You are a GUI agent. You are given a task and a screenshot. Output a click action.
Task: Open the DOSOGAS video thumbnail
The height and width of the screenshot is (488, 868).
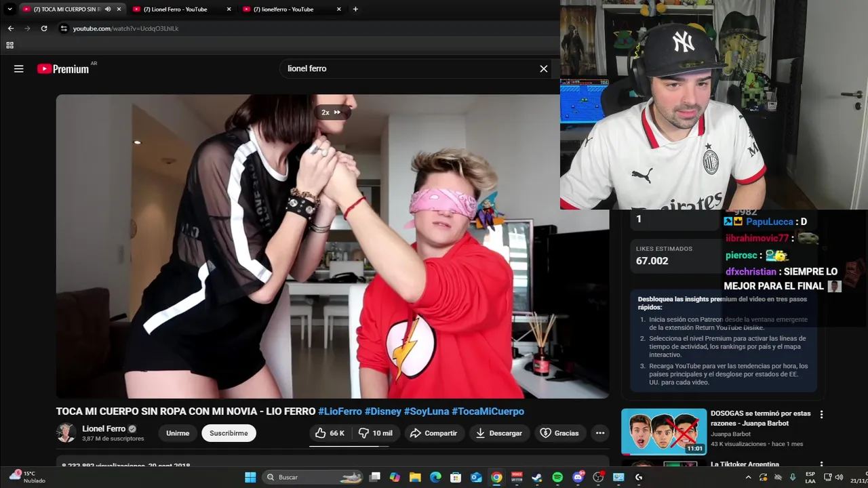[664, 431]
